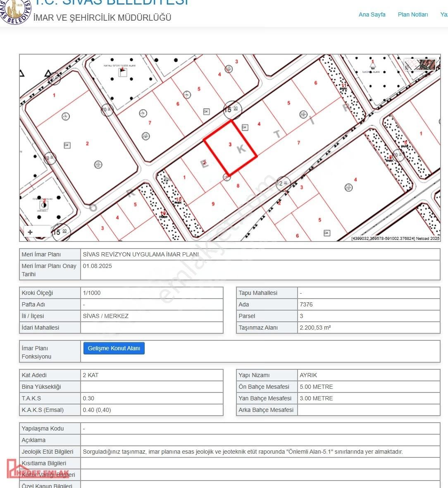448x488 pixels.
Task: Open the Plan Notları menu link
Action: tap(412, 14)
